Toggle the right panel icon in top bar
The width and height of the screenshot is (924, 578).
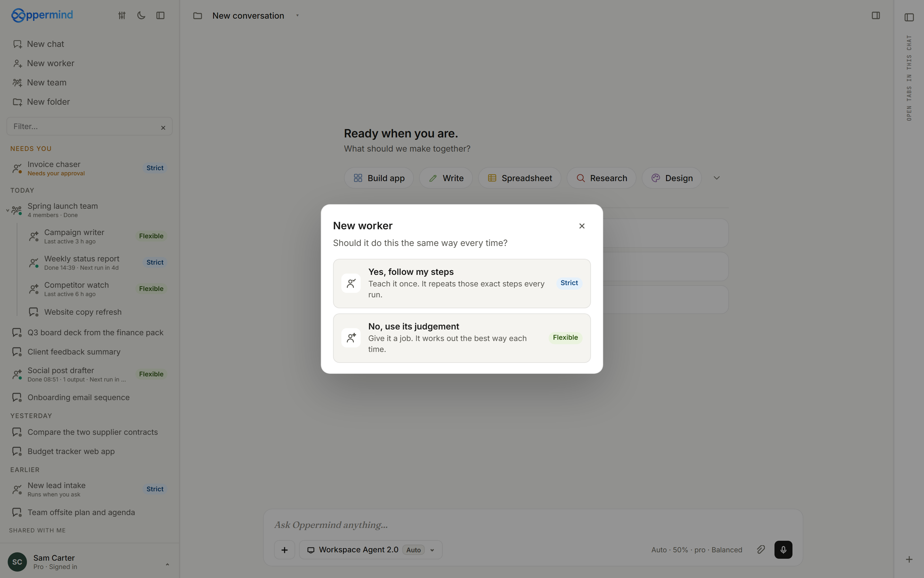[876, 16]
